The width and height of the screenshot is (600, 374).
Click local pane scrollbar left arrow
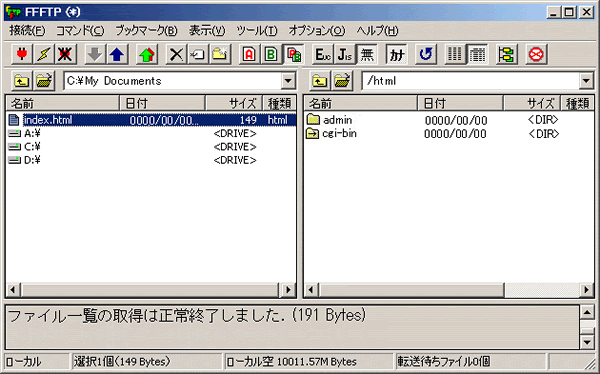pos(13,290)
